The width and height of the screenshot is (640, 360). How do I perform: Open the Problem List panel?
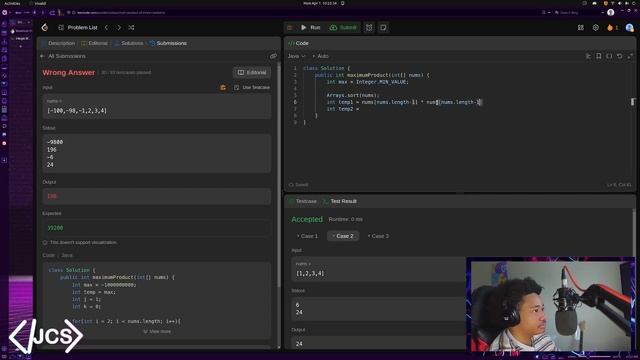coord(78,27)
